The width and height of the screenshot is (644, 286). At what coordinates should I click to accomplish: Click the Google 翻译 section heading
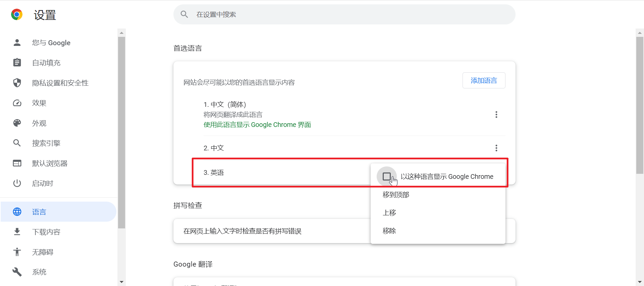point(193,264)
